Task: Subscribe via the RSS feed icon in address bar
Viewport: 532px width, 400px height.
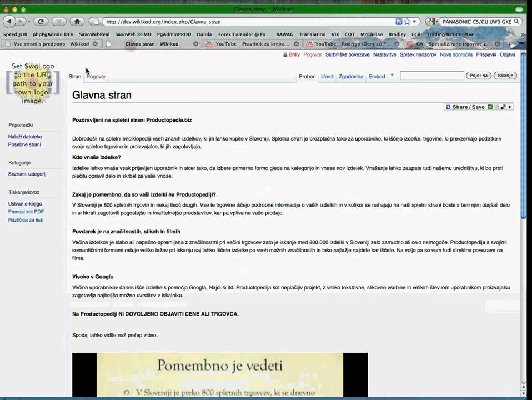Action: [399, 22]
